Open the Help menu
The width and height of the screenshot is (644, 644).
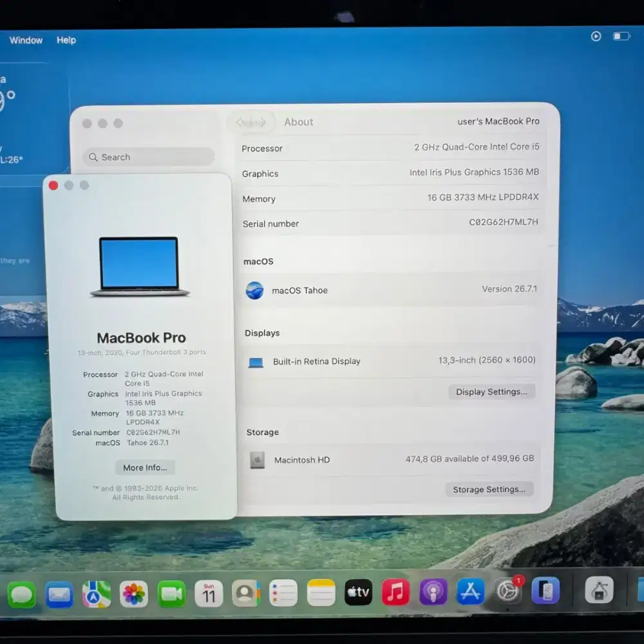[66, 40]
